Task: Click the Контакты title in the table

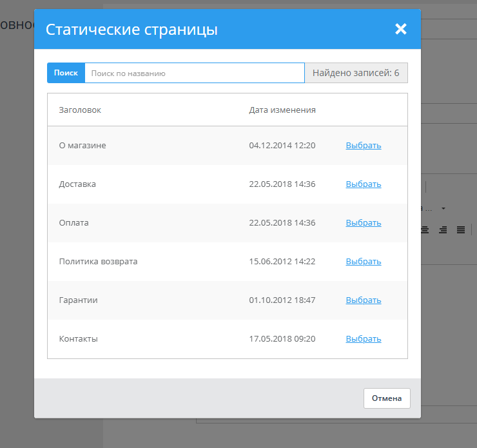Action: [x=79, y=339]
